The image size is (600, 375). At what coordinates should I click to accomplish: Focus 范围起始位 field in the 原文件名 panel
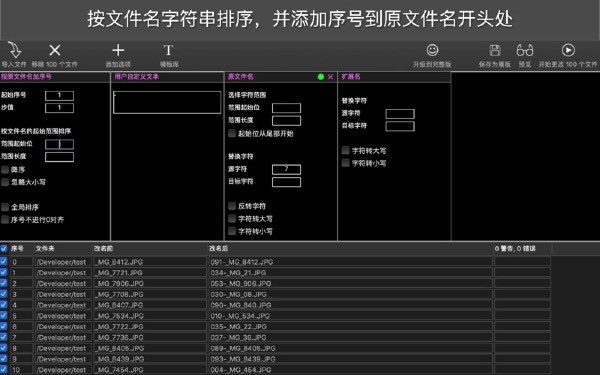tap(286, 108)
